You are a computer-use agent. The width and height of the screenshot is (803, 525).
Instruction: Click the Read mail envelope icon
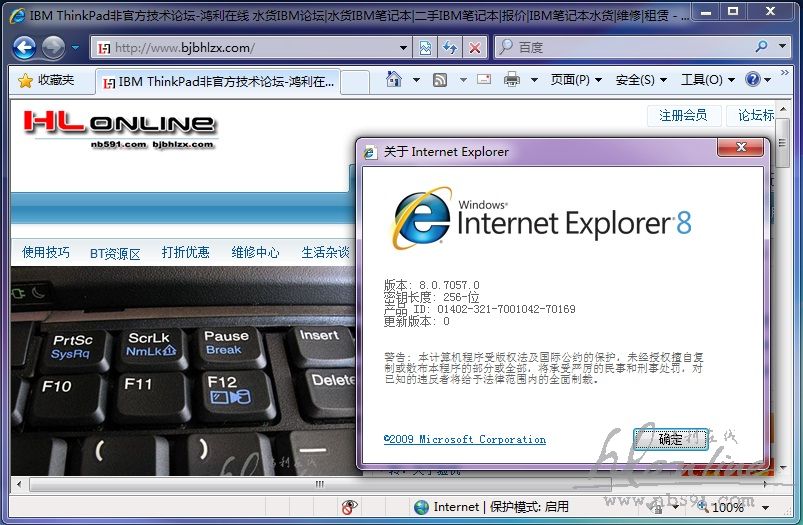tap(484, 80)
